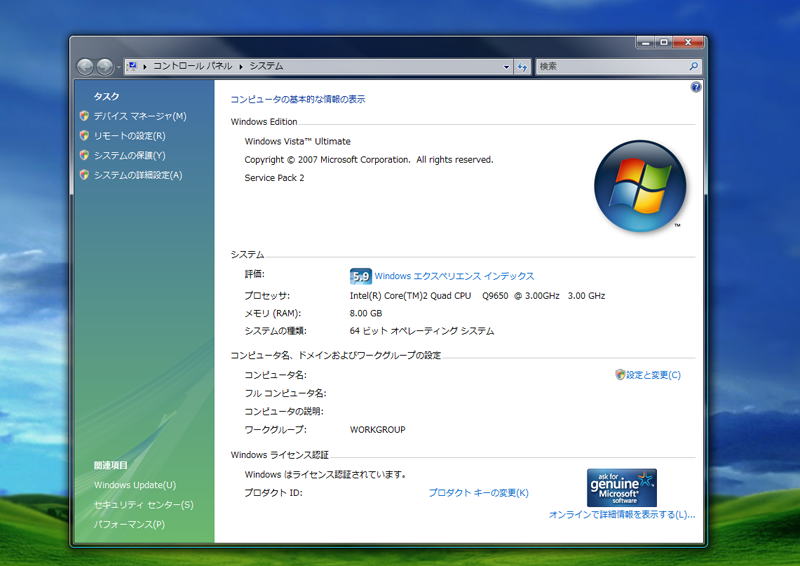Open オンラインで詳細情報を表示する(L) link

point(622,514)
